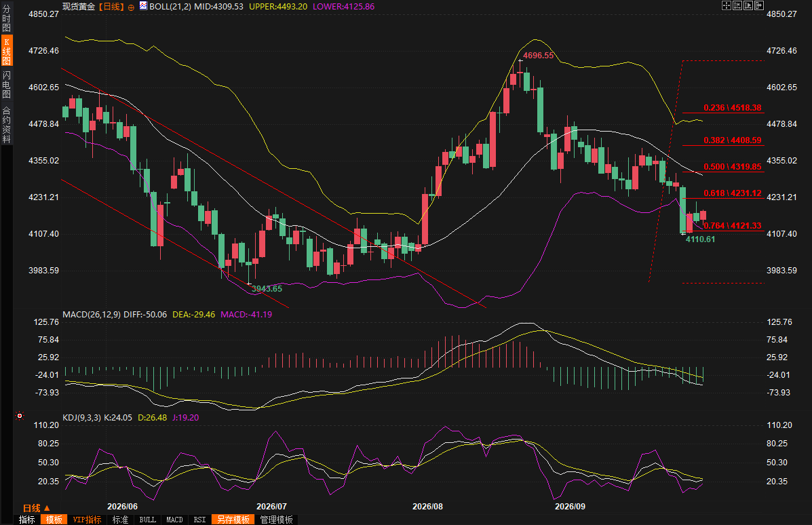Click the 4110.61 recent low marker

tap(700, 239)
